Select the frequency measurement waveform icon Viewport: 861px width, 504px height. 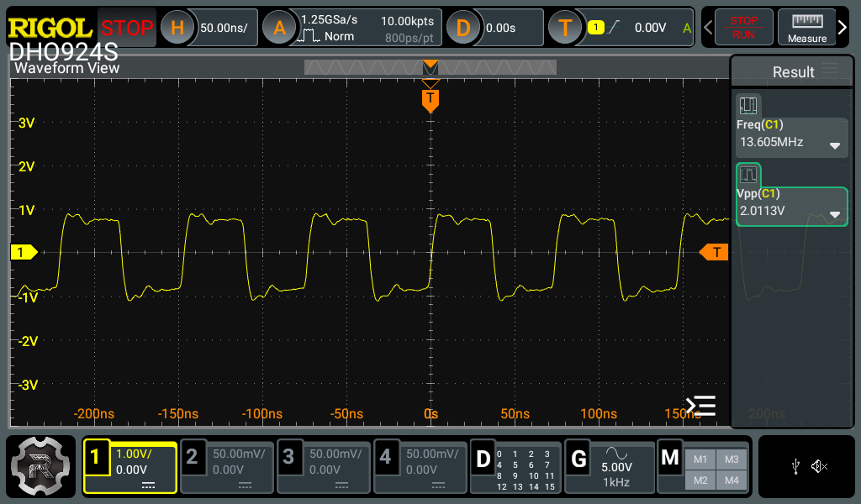coord(747,105)
